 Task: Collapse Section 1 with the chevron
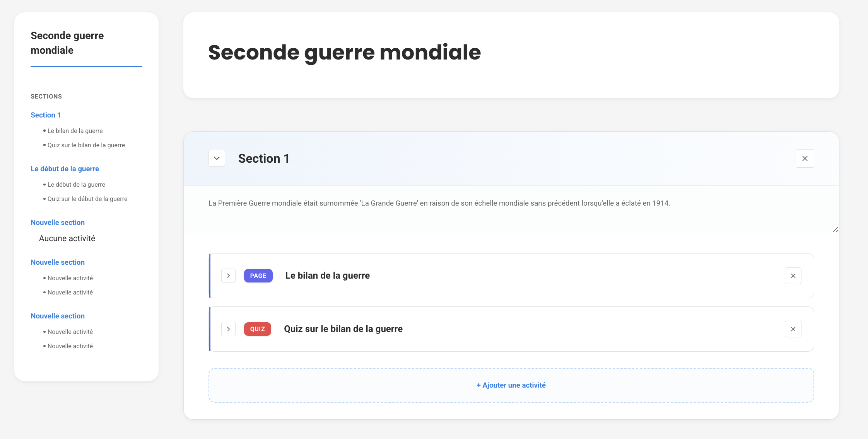click(x=217, y=158)
